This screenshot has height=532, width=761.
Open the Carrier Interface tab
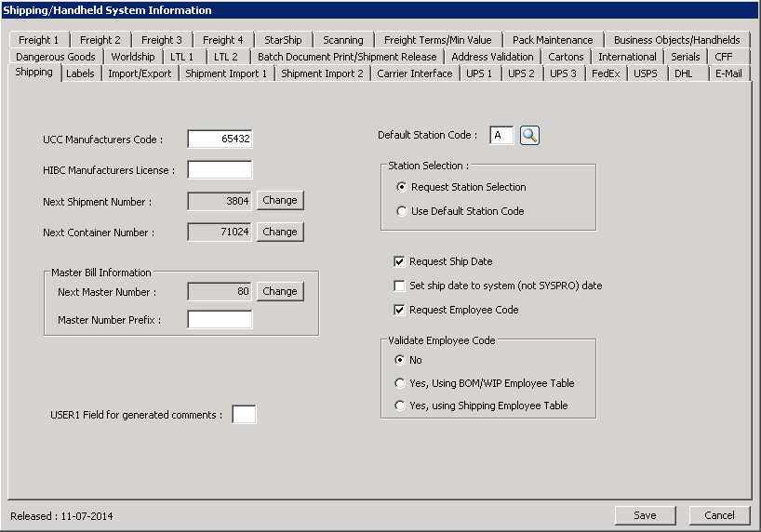[x=414, y=73]
